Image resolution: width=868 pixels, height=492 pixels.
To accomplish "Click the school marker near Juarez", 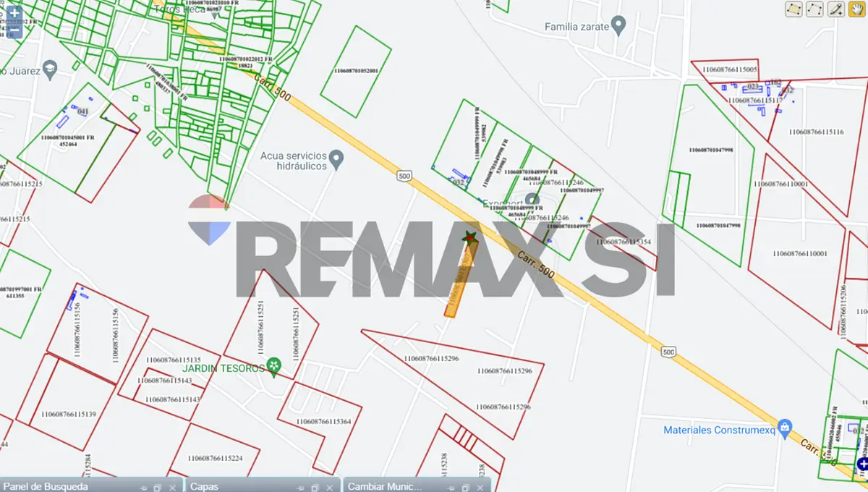I will [x=50, y=69].
